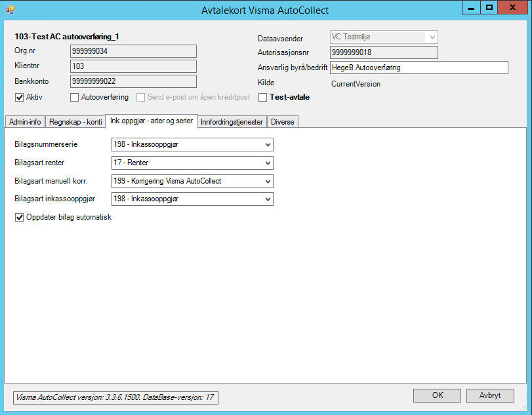Edit the Ansvarlig byrå/bedrift field
The width and height of the screenshot is (532, 415).
coord(419,68)
